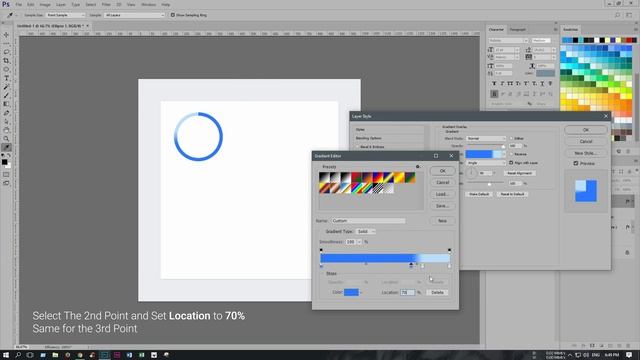Toggle Show Sampling Ring checkbox
The height and width of the screenshot is (360, 640).
coord(173,15)
